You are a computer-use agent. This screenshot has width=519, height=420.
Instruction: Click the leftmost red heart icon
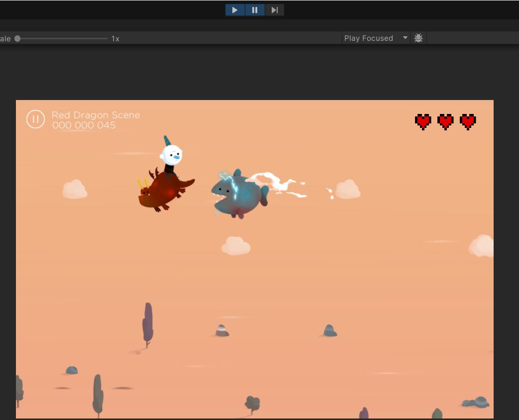pos(423,121)
